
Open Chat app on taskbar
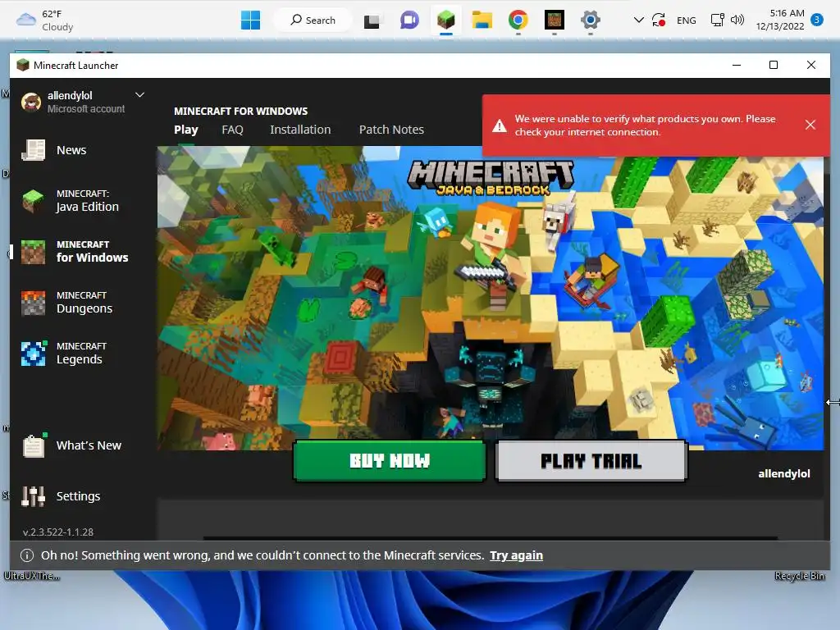pos(409,21)
